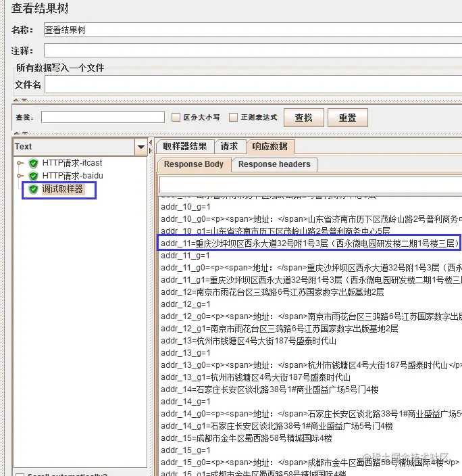Click the green shield icon of 调试取样器
Viewport: 462px width, 476px height.
click(33, 189)
